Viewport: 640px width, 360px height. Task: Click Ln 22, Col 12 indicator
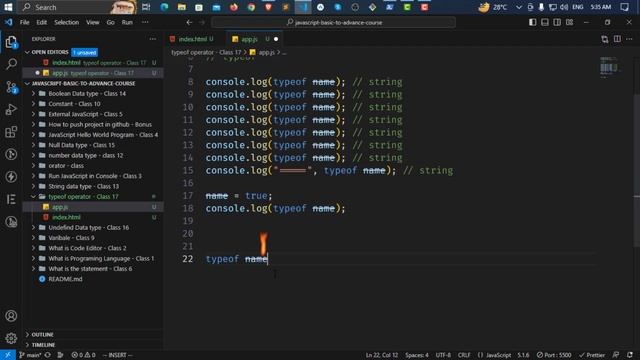381,355
